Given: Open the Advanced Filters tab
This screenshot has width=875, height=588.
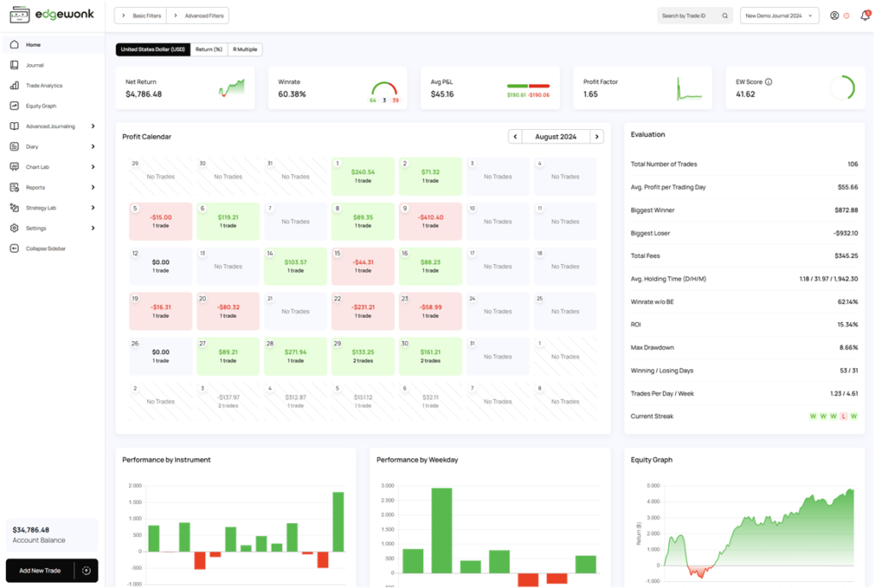Looking at the screenshot, I should [197, 15].
